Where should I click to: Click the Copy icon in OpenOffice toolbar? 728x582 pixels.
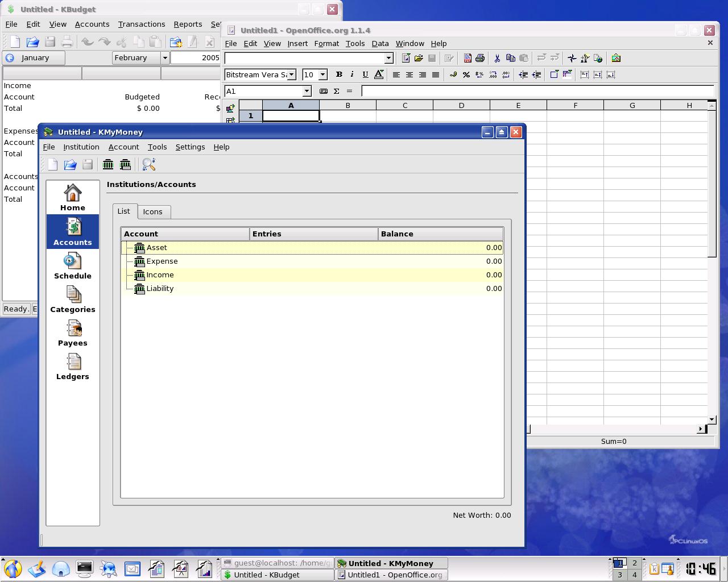[x=510, y=58]
